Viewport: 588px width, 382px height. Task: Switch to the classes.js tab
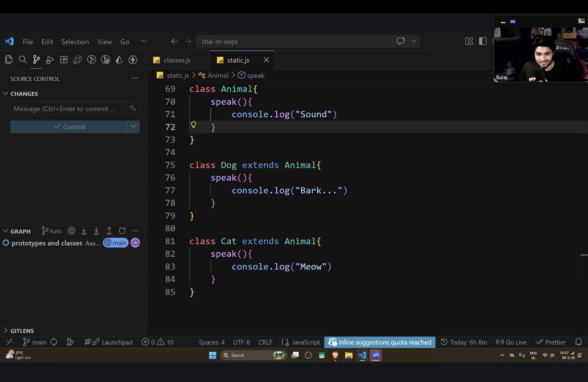177,60
